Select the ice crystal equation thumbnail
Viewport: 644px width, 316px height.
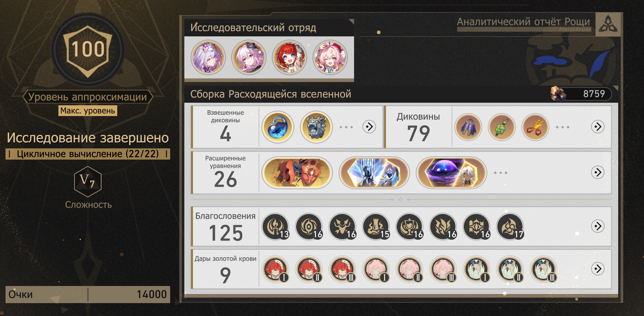click(374, 173)
